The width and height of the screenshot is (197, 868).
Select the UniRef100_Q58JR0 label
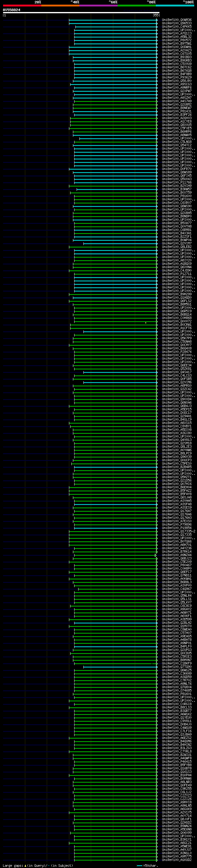176,81
